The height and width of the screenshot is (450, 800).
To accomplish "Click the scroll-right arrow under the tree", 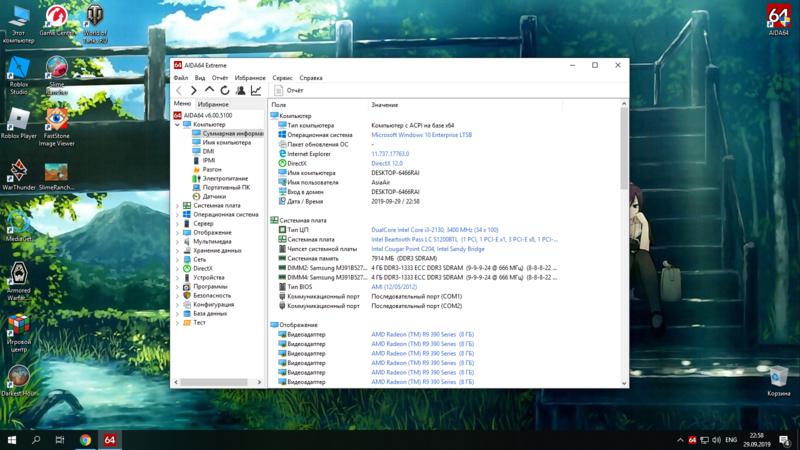I will pyautogui.click(x=259, y=382).
